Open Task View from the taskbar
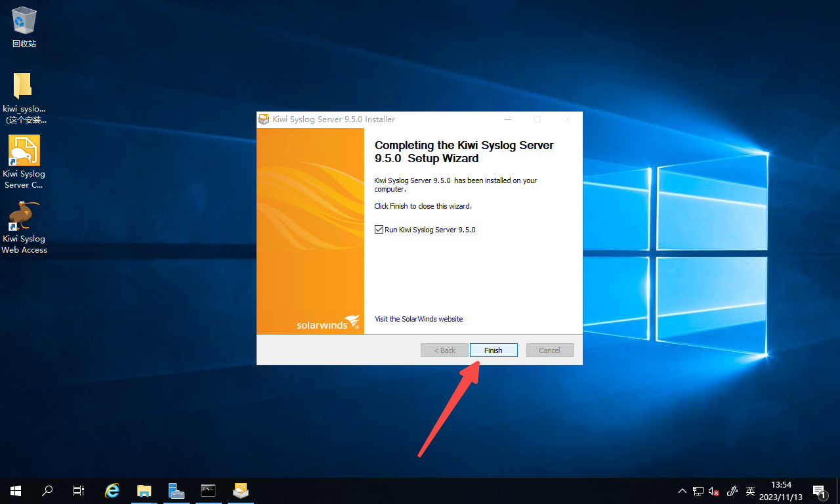This screenshot has height=504, width=840. click(x=79, y=491)
